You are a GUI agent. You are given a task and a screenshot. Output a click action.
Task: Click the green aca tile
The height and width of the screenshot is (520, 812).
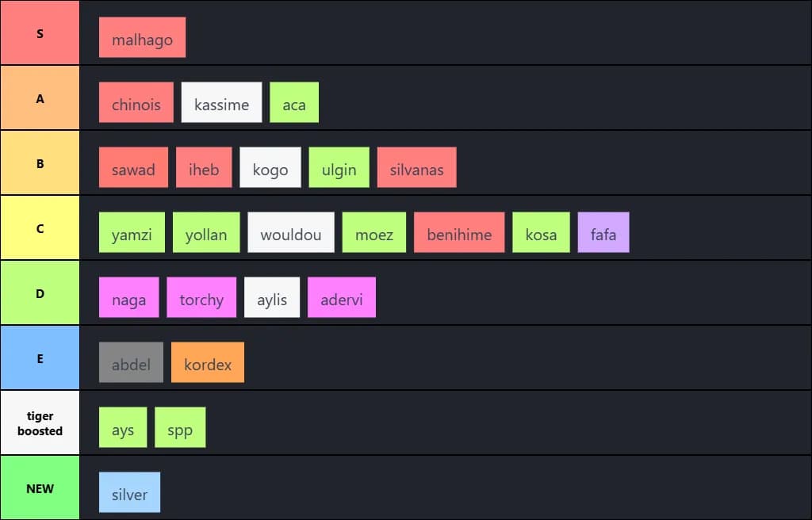tap(294, 102)
